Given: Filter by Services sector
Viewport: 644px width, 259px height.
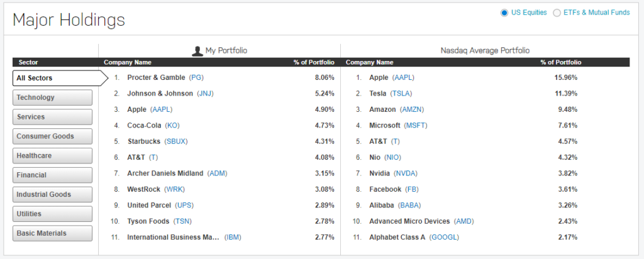Looking at the screenshot, I should pyautogui.click(x=53, y=117).
